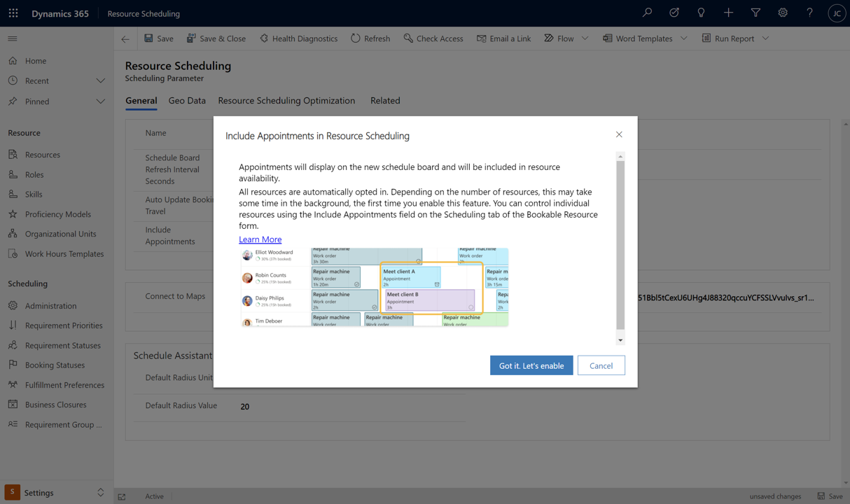Click Resource Scheduling app name in header
Screen dimensions: 850x504
[144, 13]
